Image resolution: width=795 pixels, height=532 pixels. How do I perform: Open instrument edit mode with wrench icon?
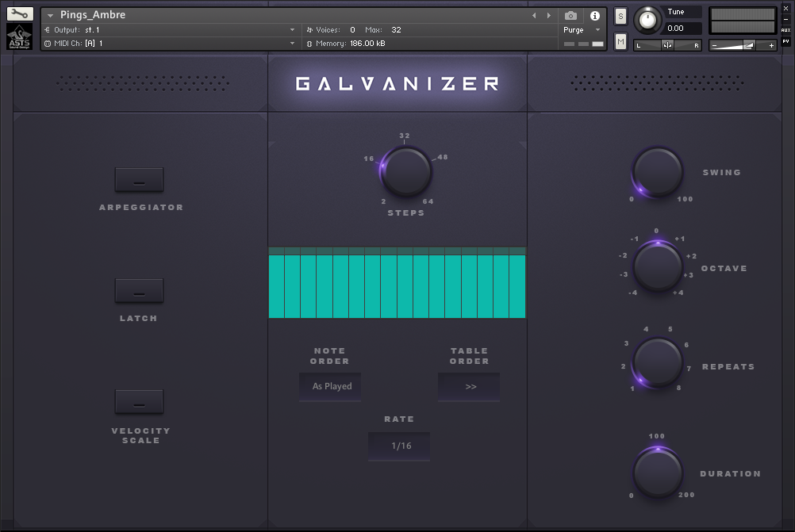(20, 14)
